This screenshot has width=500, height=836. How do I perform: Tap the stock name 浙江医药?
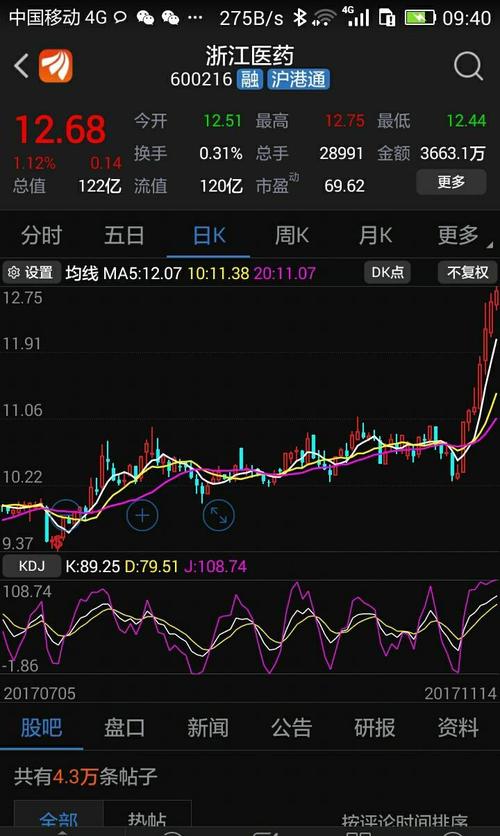(x=250, y=56)
